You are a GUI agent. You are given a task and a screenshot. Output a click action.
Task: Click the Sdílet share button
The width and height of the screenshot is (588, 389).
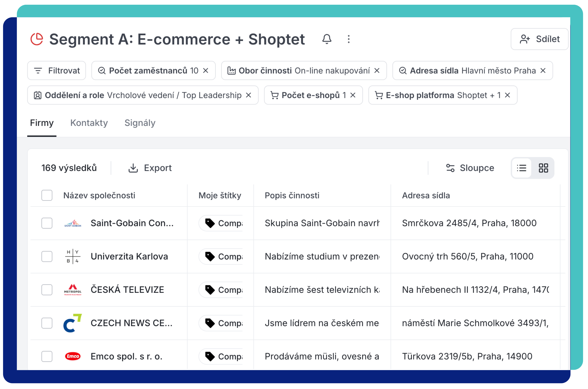point(539,39)
